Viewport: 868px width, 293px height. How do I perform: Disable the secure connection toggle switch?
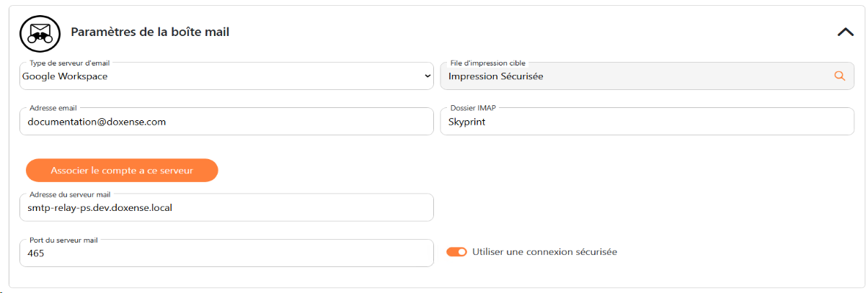[x=456, y=252]
